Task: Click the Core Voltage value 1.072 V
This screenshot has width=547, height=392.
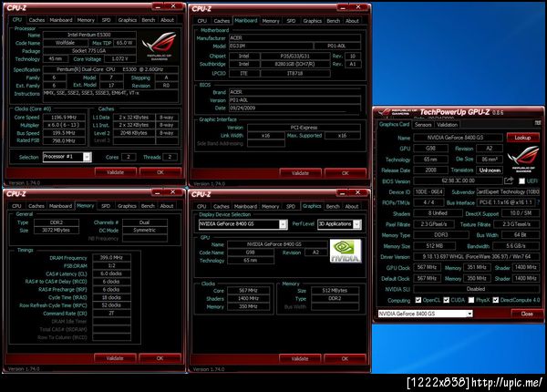Action: click(x=119, y=59)
